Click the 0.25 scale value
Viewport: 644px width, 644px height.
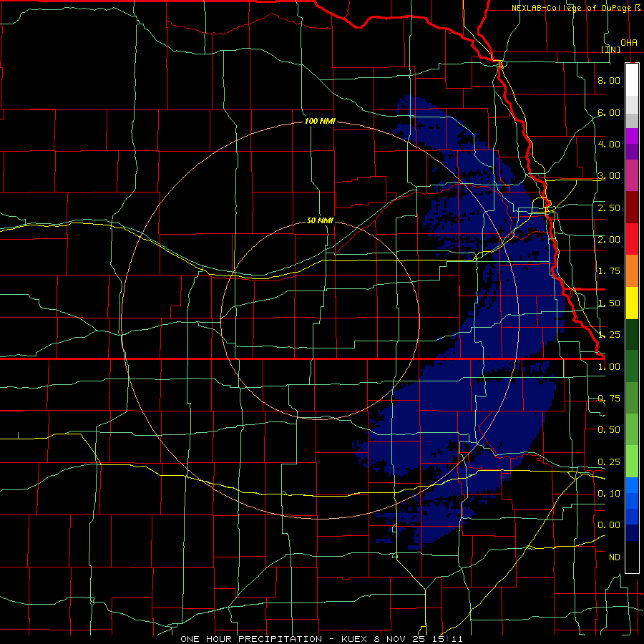point(609,462)
